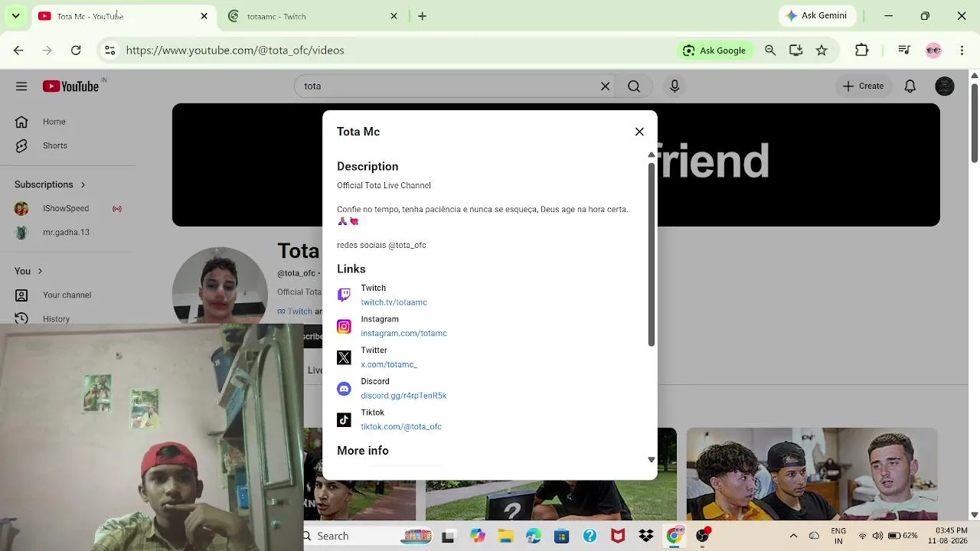This screenshot has width=980, height=551.
Task: Open the Discord icon in Links
Action: [x=344, y=389]
